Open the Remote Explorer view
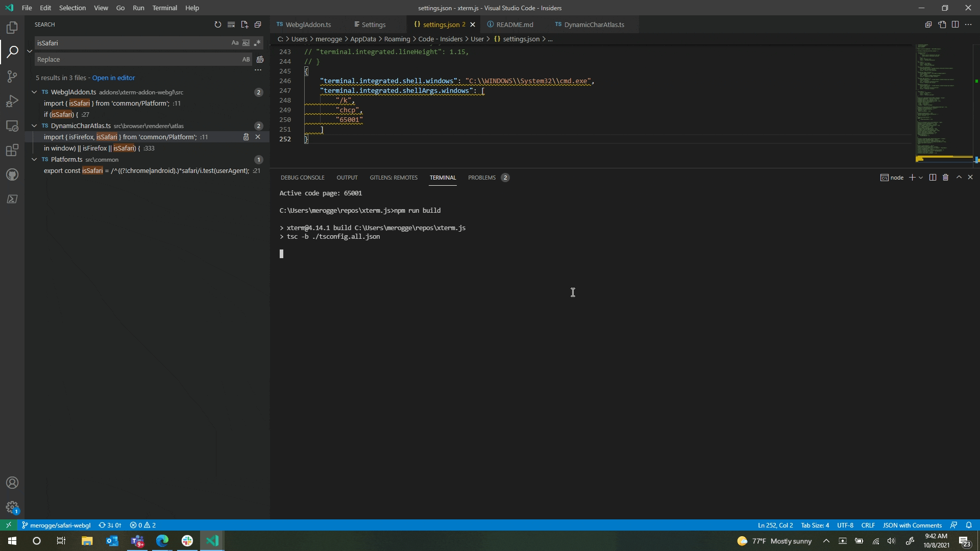This screenshot has width=980, height=551. pyautogui.click(x=12, y=126)
